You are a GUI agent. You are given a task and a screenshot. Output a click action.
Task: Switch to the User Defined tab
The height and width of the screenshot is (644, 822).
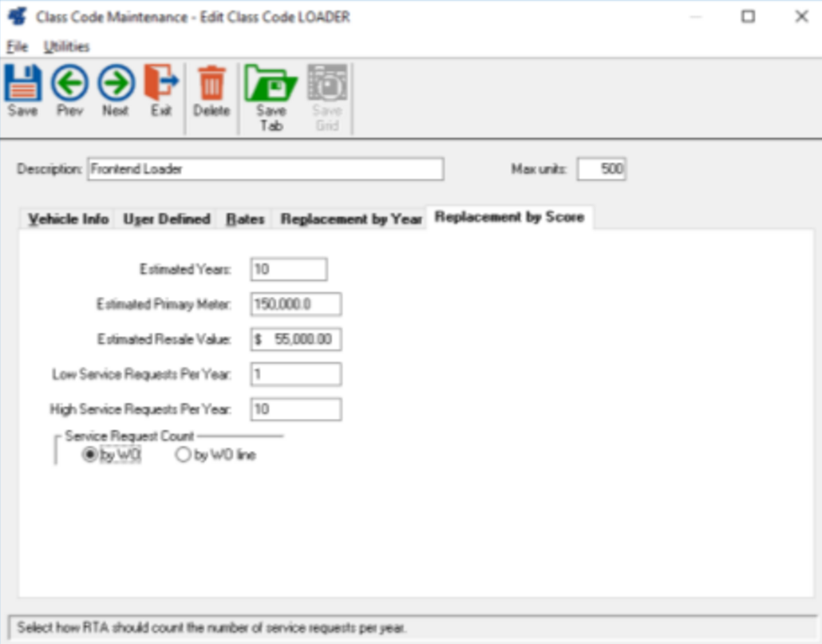pyautogui.click(x=166, y=219)
